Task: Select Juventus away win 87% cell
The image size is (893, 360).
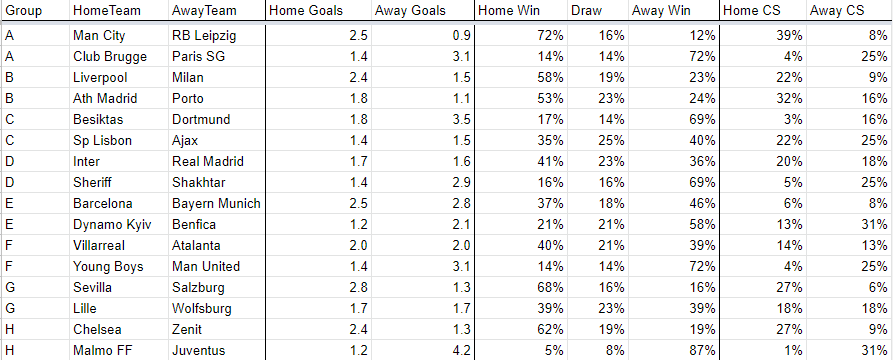Action: point(673,350)
